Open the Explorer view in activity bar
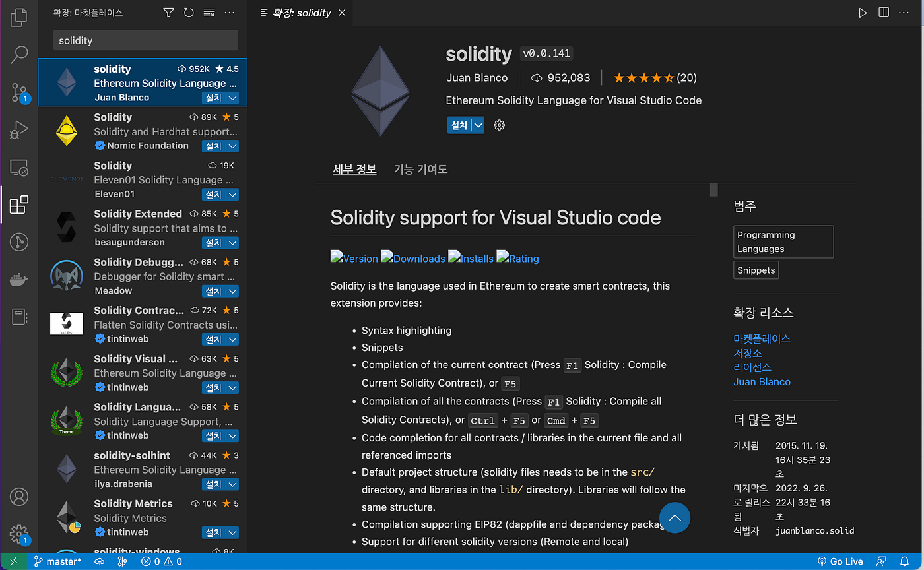924x570 pixels. [19, 17]
